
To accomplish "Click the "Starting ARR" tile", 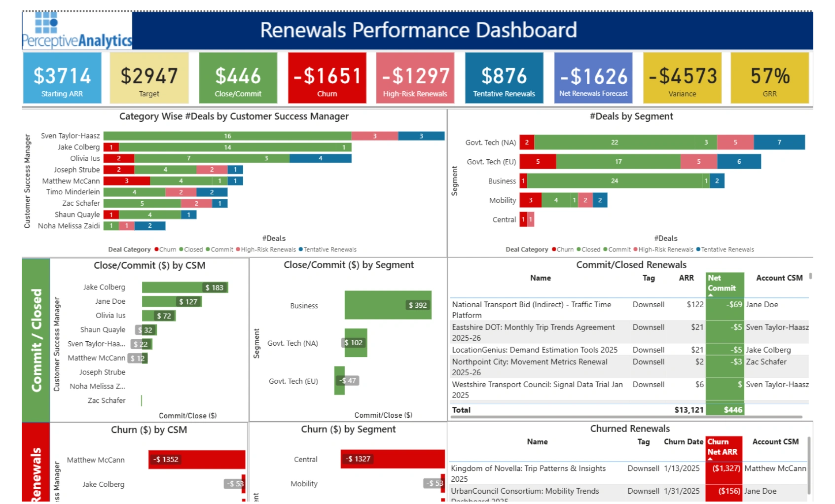I will click(62, 78).
